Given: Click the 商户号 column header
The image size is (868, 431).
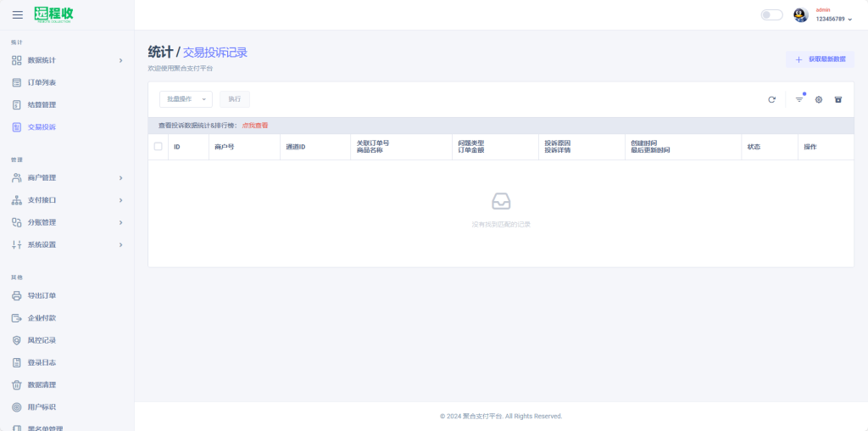Looking at the screenshot, I should tap(224, 147).
